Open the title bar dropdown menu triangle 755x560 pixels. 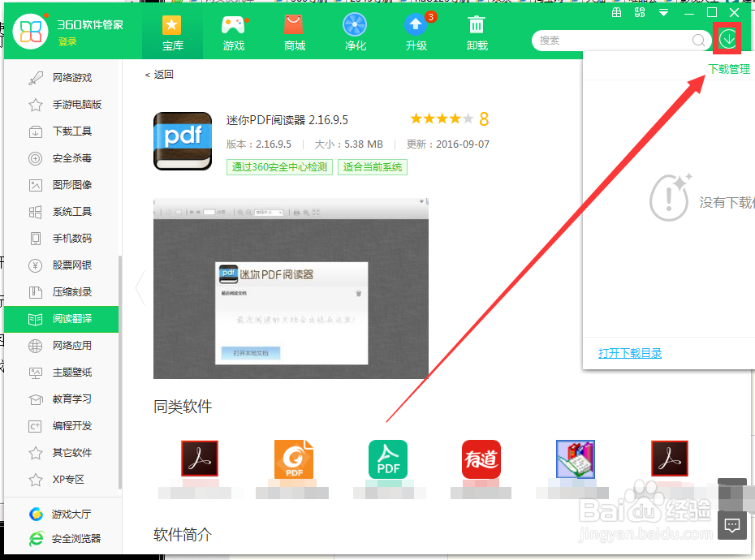tap(663, 13)
